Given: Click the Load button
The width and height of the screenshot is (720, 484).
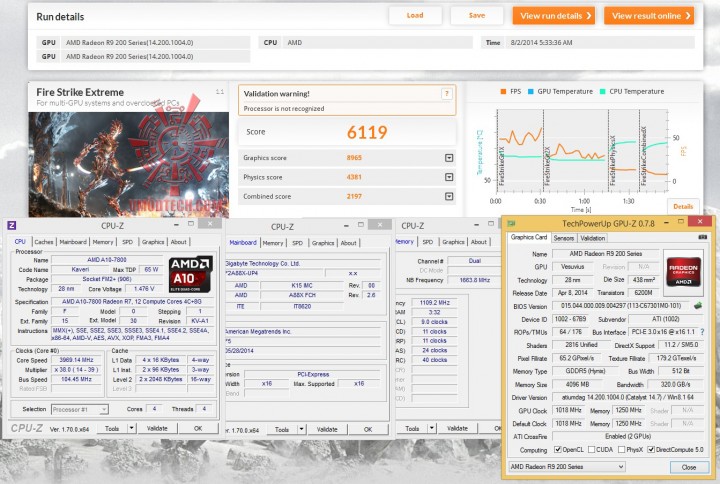Looking at the screenshot, I should pos(415,16).
